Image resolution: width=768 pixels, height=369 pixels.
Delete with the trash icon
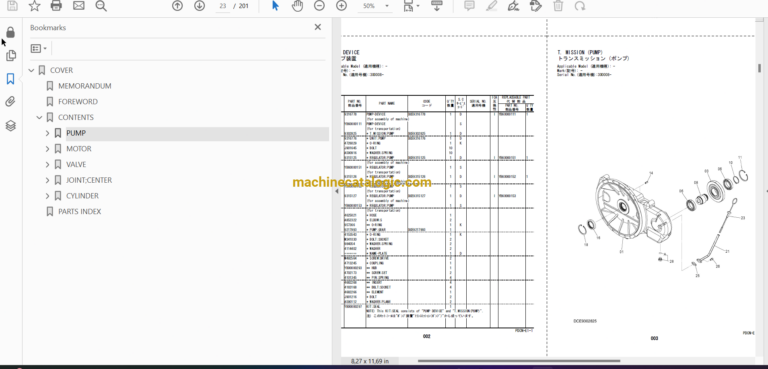tap(558, 6)
